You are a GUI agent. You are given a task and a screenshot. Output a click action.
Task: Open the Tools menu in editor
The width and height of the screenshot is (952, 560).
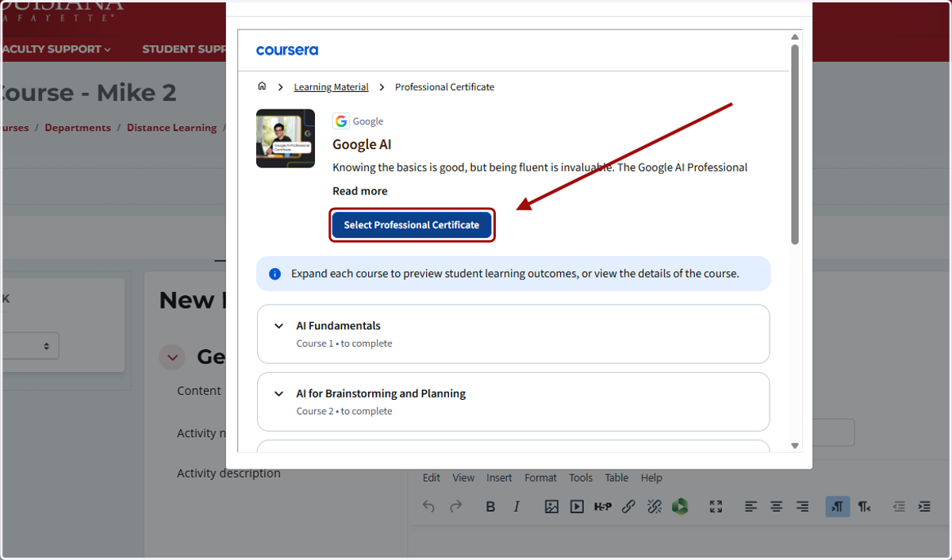[581, 478]
